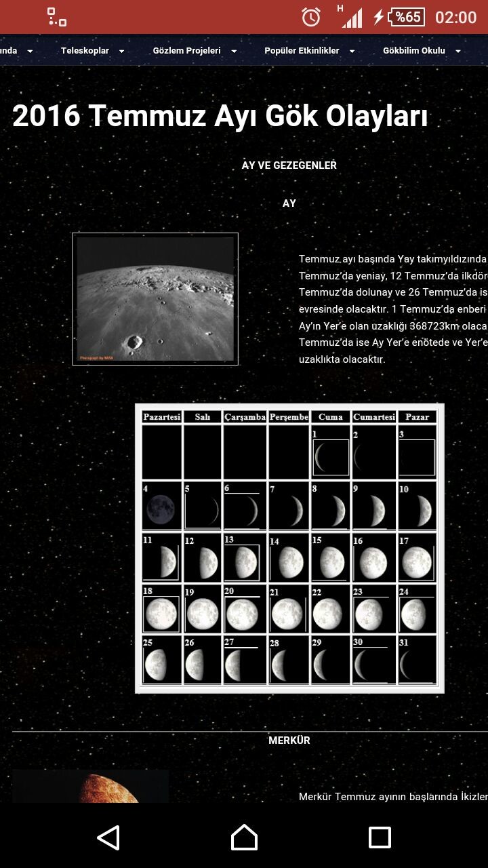Select day 4 new moon cell
Viewport: 488px width, 868px height.
(x=162, y=506)
